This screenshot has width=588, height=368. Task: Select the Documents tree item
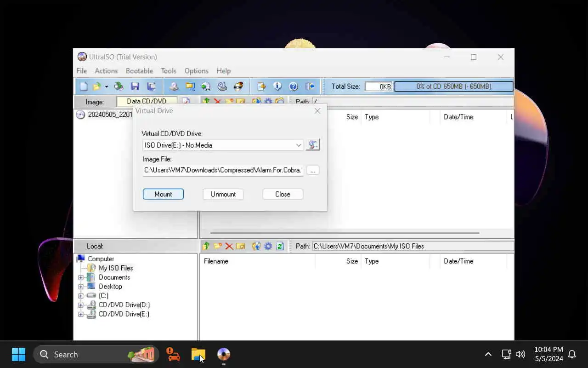[x=114, y=277]
